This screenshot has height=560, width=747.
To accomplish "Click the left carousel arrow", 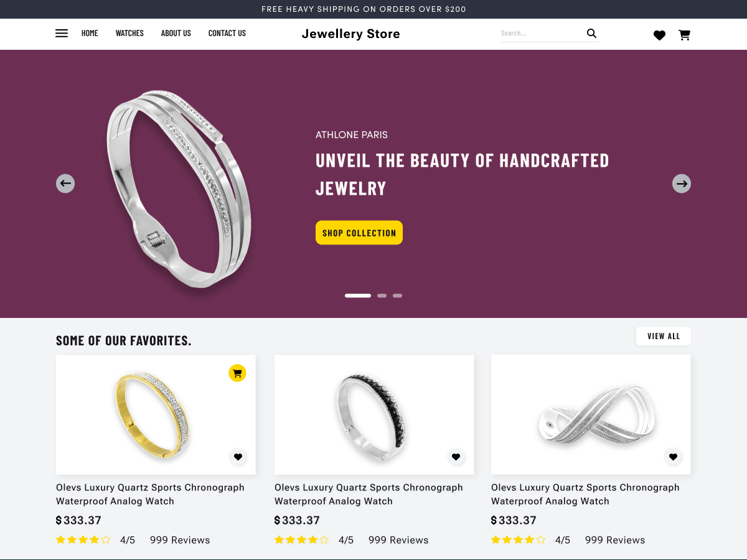I will tap(65, 183).
